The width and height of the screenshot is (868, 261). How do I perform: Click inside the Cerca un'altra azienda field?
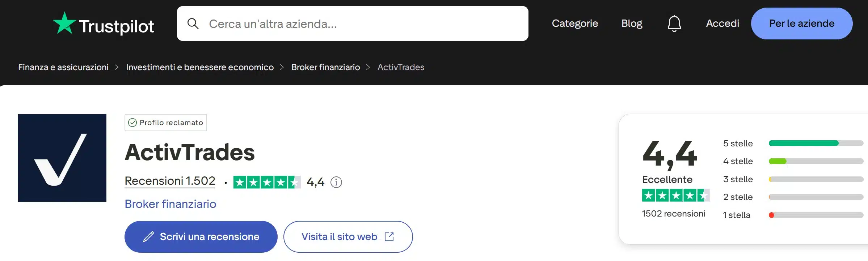point(326,23)
